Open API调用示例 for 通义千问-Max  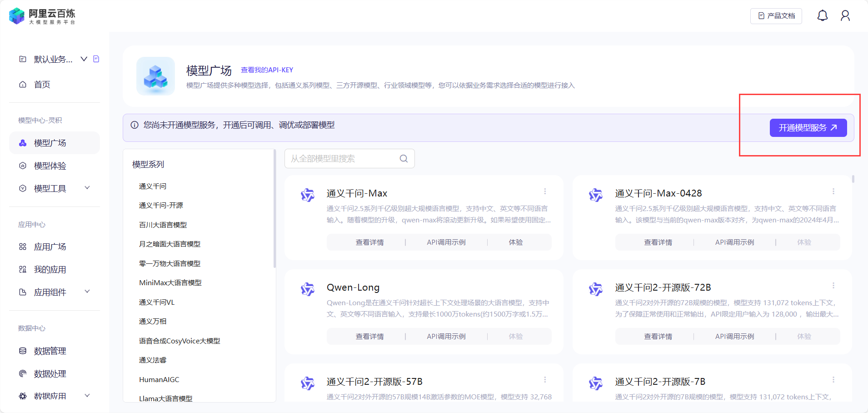pos(446,242)
